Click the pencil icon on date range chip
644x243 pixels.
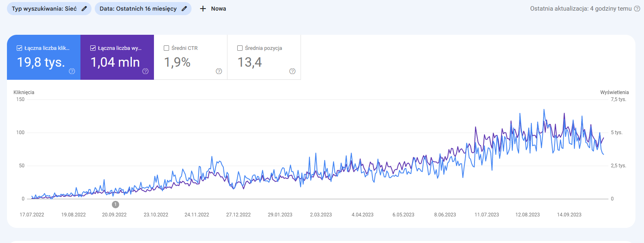pos(184,9)
